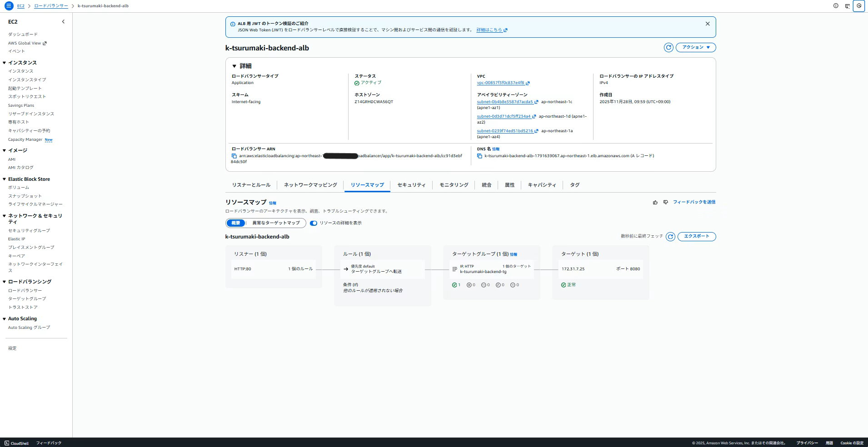Open 情報 link beside リソースマップ heading
Screen dimensions: 868x447
(x=273, y=203)
